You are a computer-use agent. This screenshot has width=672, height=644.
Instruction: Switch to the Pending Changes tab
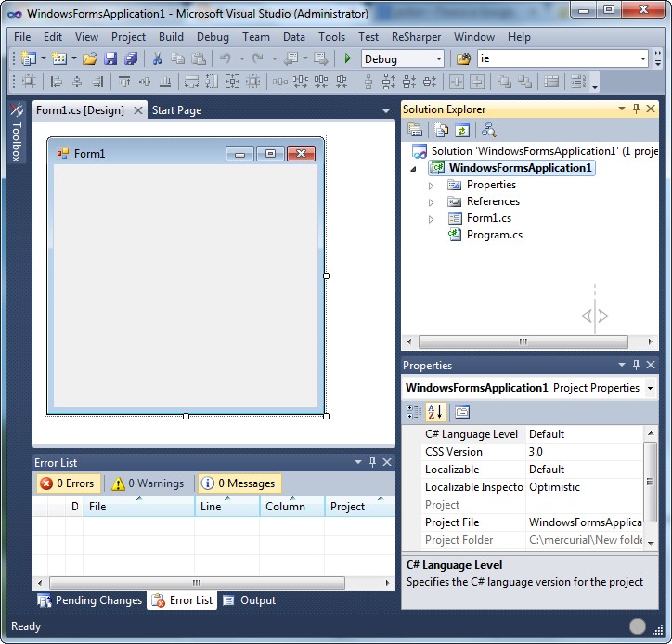click(x=90, y=600)
